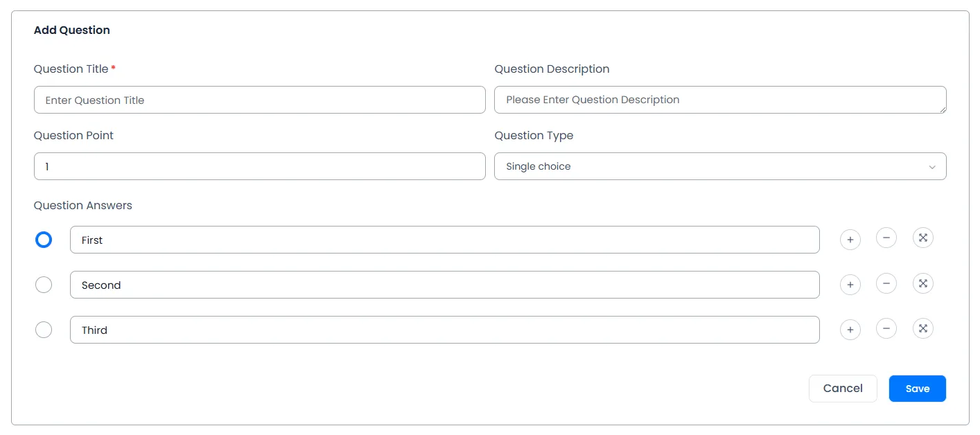Cancel adding the question
The width and height of the screenshot is (980, 435).
click(x=843, y=389)
